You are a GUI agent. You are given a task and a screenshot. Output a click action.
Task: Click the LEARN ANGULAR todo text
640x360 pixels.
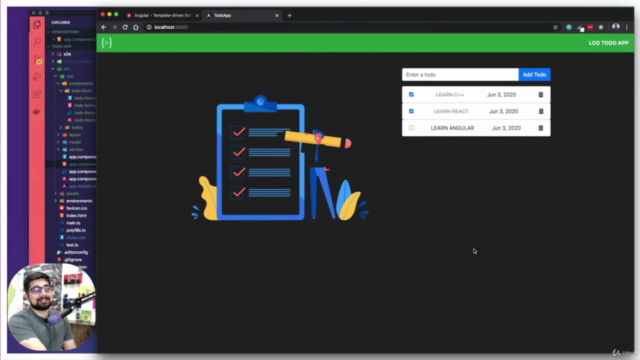click(452, 128)
